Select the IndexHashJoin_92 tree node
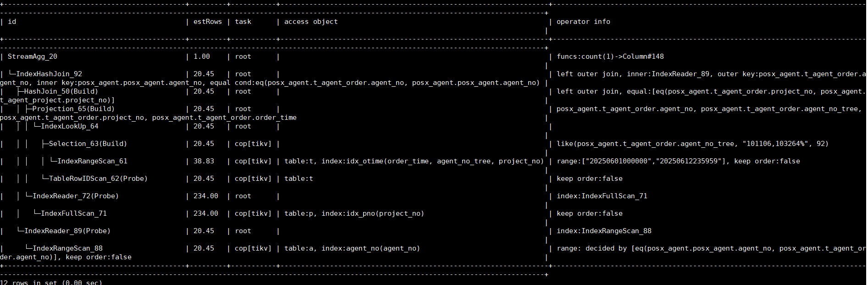 click(x=49, y=74)
